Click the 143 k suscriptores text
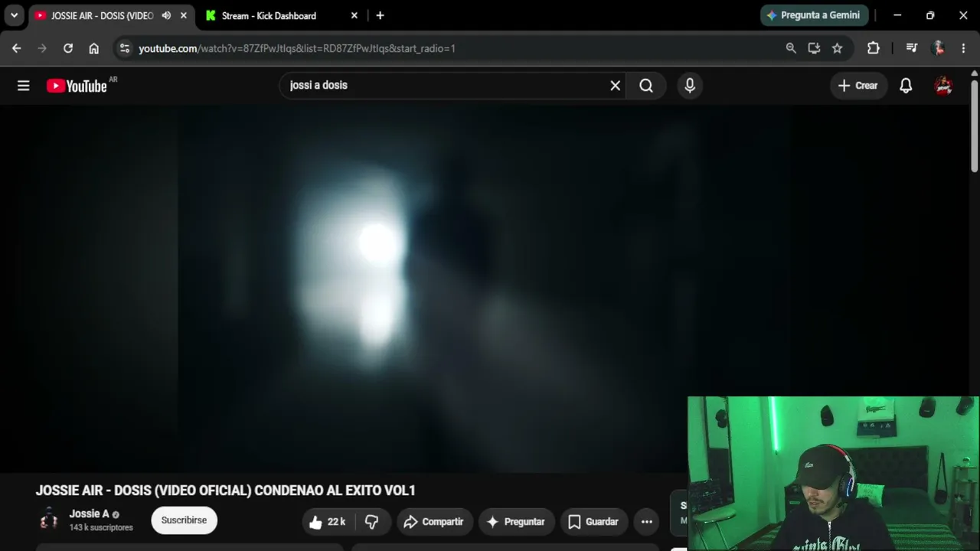This screenshot has height=551, width=980. pos(101,528)
